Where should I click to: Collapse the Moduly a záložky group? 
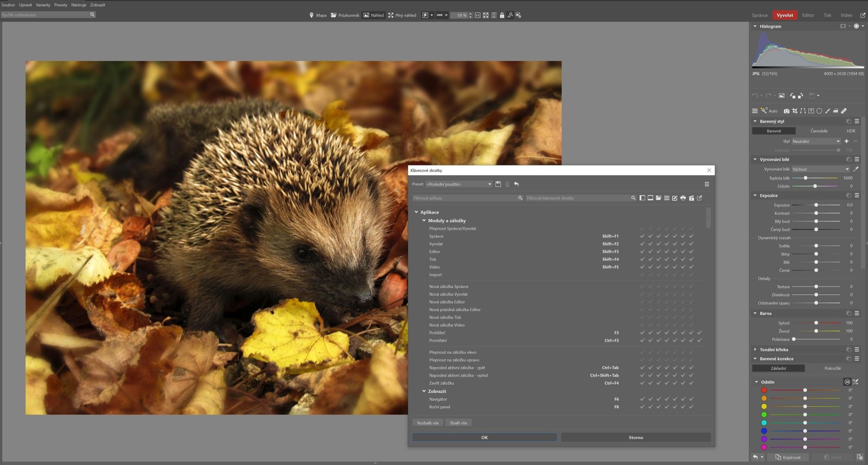pyautogui.click(x=424, y=220)
